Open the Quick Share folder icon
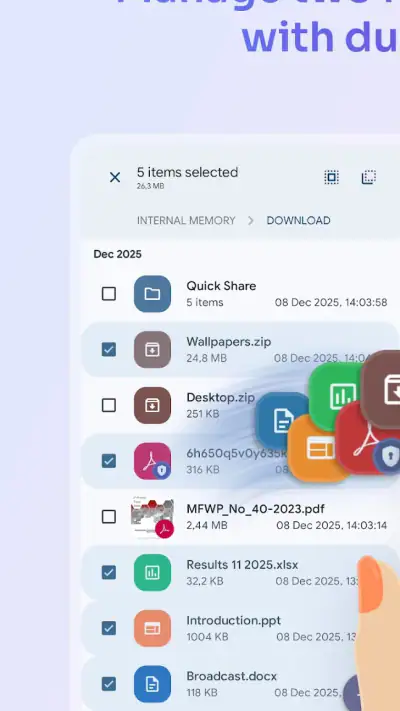Viewport: 400px width, 711px height. pyautogui.click(x=152, y=294)
